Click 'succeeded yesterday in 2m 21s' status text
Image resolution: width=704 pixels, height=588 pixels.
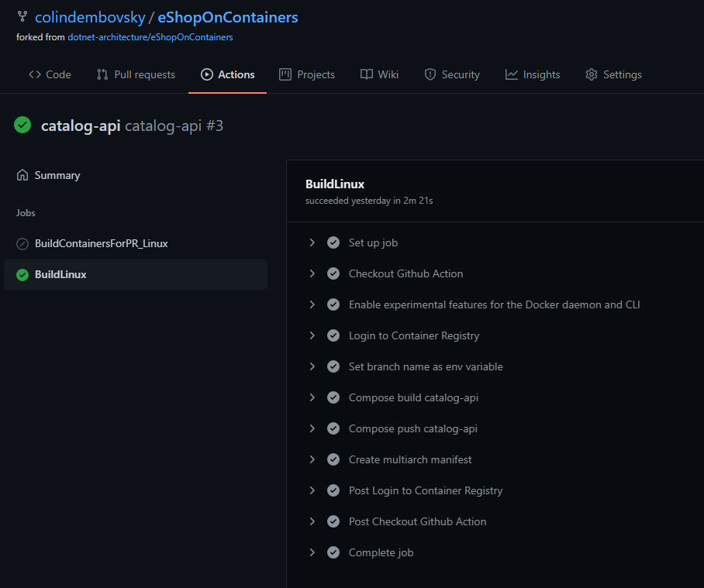pos(369,201)
